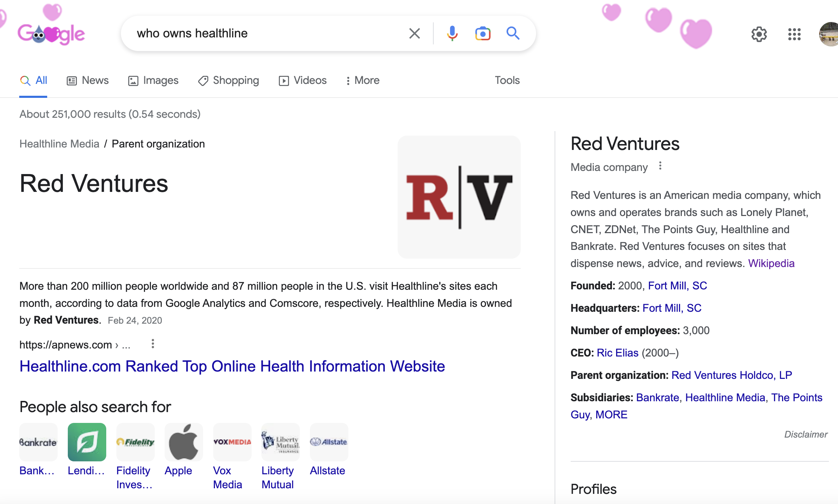
Task: Click the Google Valentine's doodle logo
Action: click(51, 34)
